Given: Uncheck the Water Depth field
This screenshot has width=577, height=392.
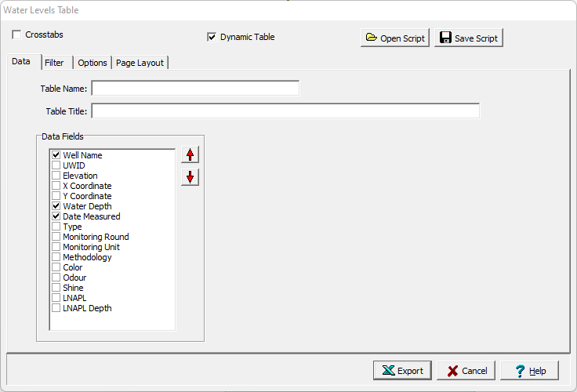Looking at the screenshot, I should click(x=56, y=206).
